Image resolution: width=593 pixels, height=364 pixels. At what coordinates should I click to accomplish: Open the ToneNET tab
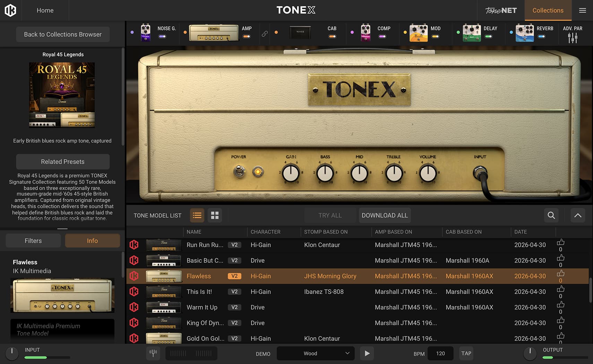click(501, 10)
